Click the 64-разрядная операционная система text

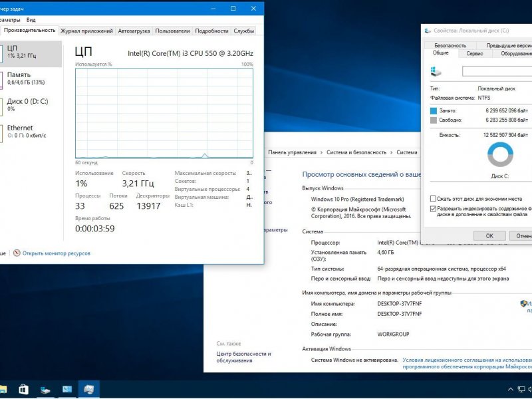coord(442,269)
